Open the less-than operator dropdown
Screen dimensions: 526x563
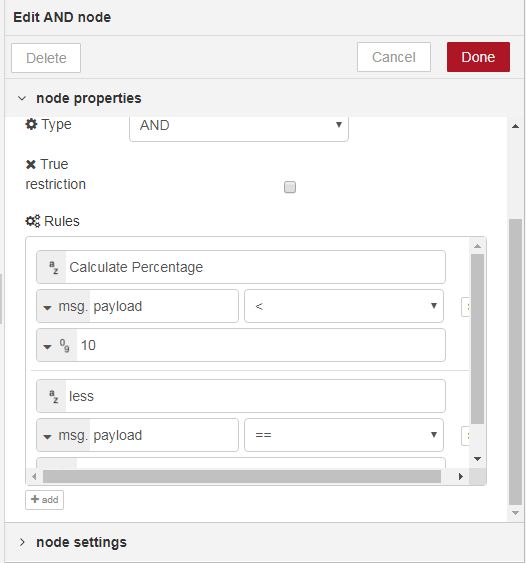point(344,306)
